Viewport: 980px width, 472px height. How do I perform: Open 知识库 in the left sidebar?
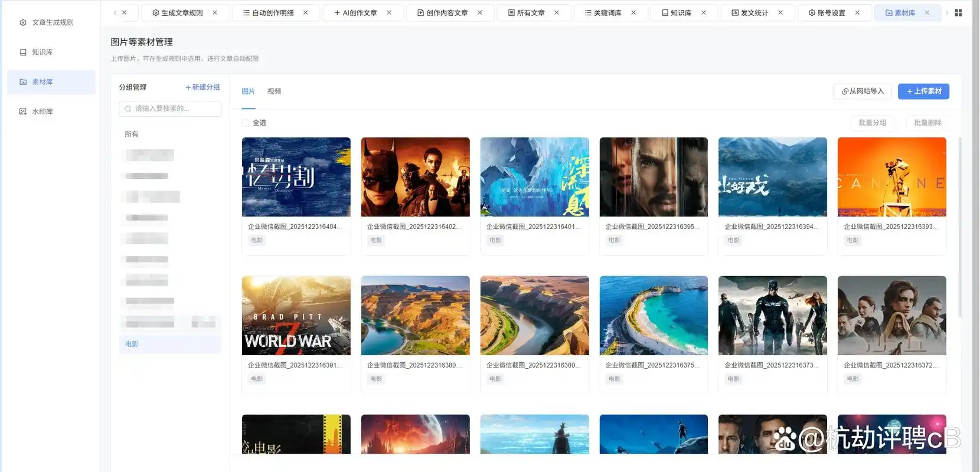tap(51, 53)
